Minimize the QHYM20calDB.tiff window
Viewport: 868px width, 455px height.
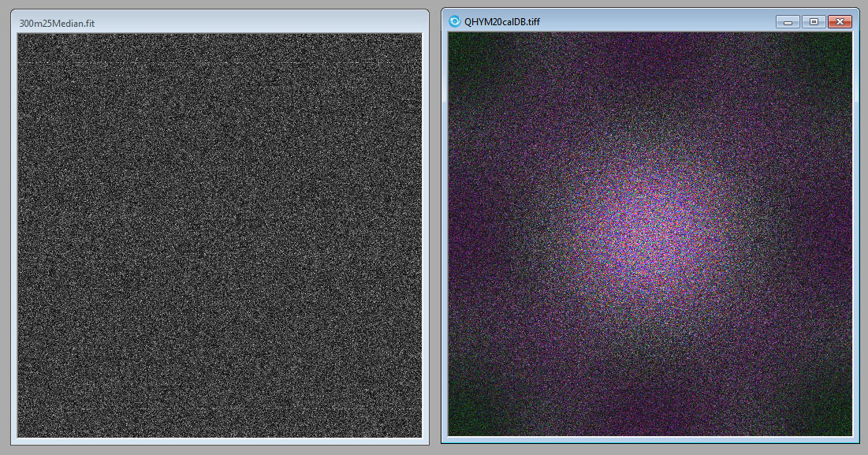coord(788,21)
